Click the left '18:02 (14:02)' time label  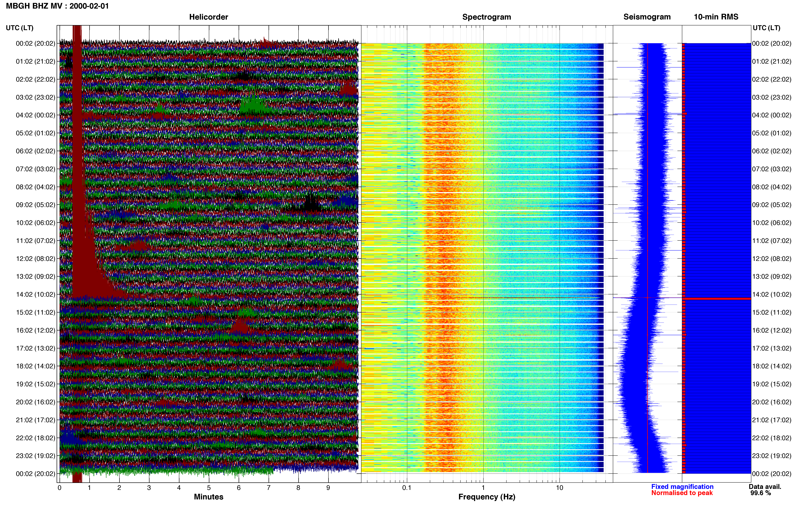tap(36, 366)
